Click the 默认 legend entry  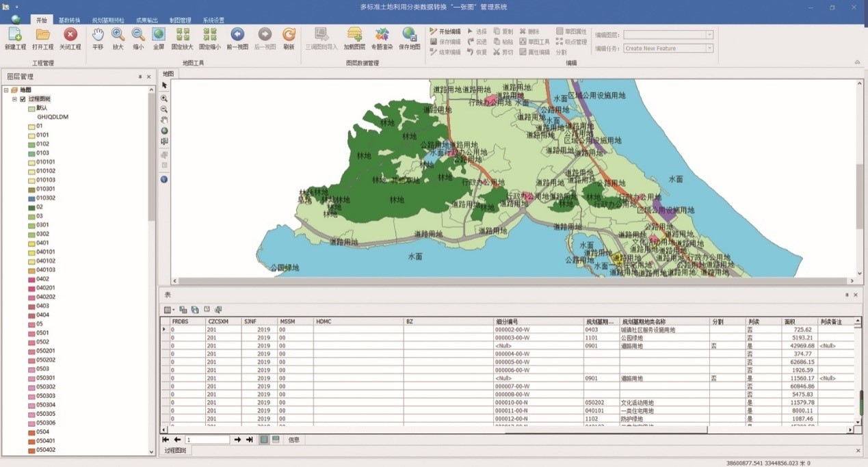pyautogui.click(x=38, y=108)
